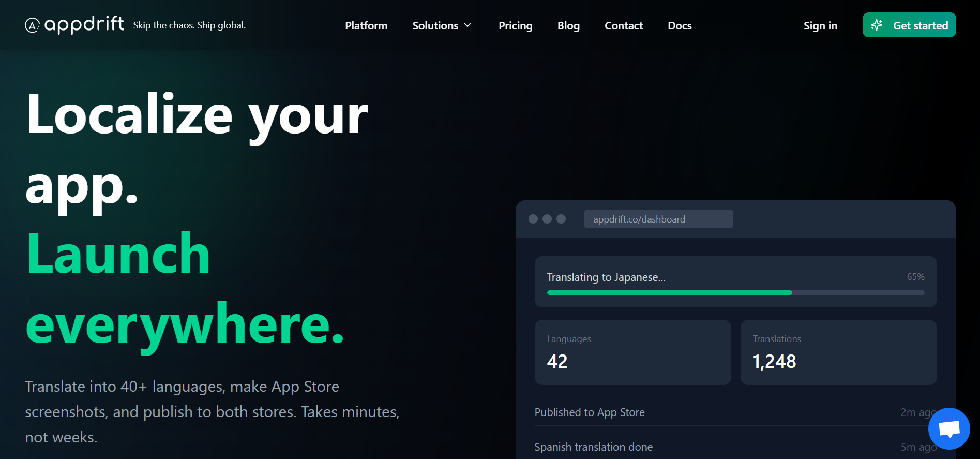This screenshot has height=459, width=980.
Task: Click the middle window dot in dashboard mockup
Action: [x=547, y=219]
